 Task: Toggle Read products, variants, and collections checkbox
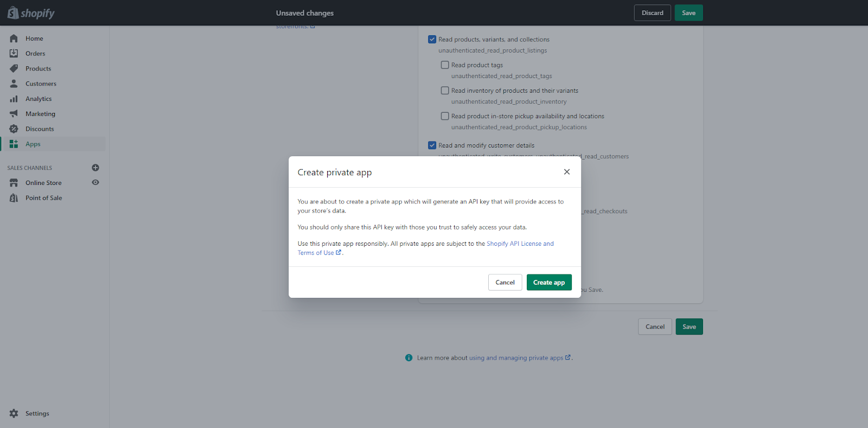click(432, 39)
